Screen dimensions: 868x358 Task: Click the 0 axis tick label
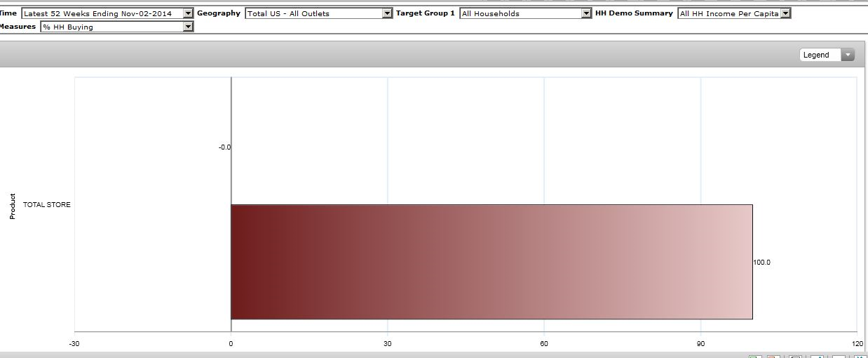click(x=231, y=343)
